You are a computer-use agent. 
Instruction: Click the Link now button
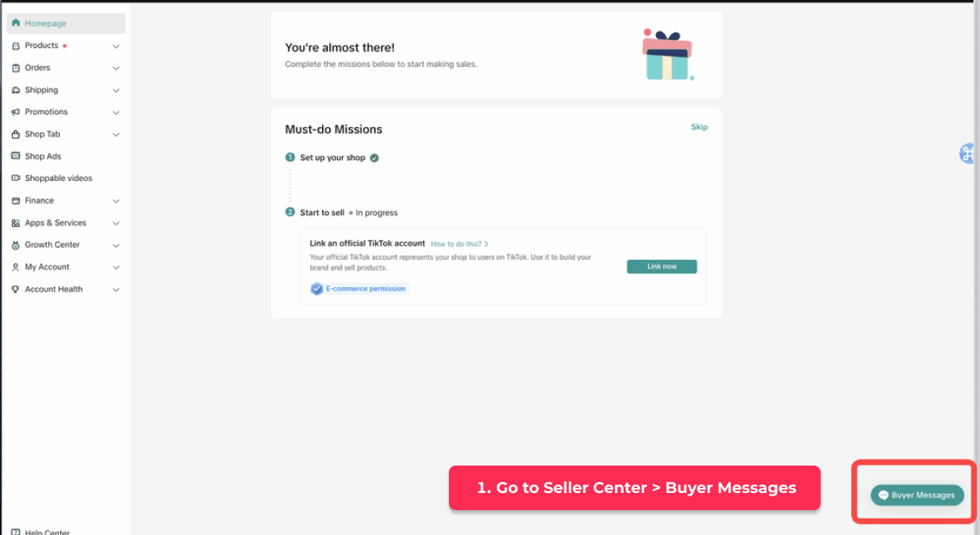[x=661, y=267]
